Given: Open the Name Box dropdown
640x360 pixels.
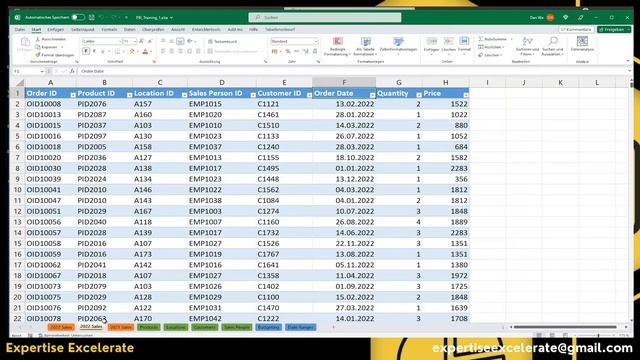Looking at the screenshot, I should tap(42, 71).
